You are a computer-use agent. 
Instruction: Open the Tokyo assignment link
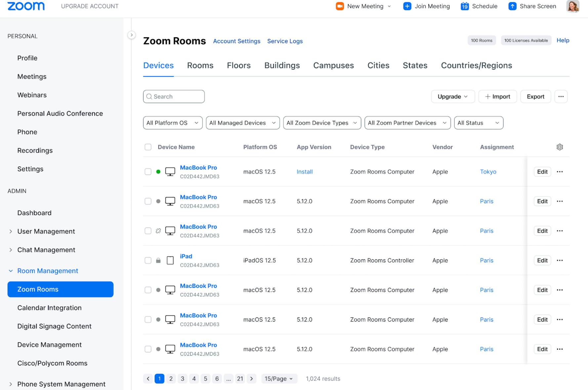pos(488,172)
